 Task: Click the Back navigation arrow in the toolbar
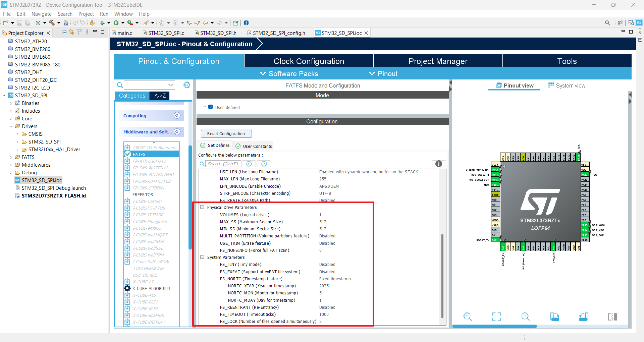pos(205,23)
